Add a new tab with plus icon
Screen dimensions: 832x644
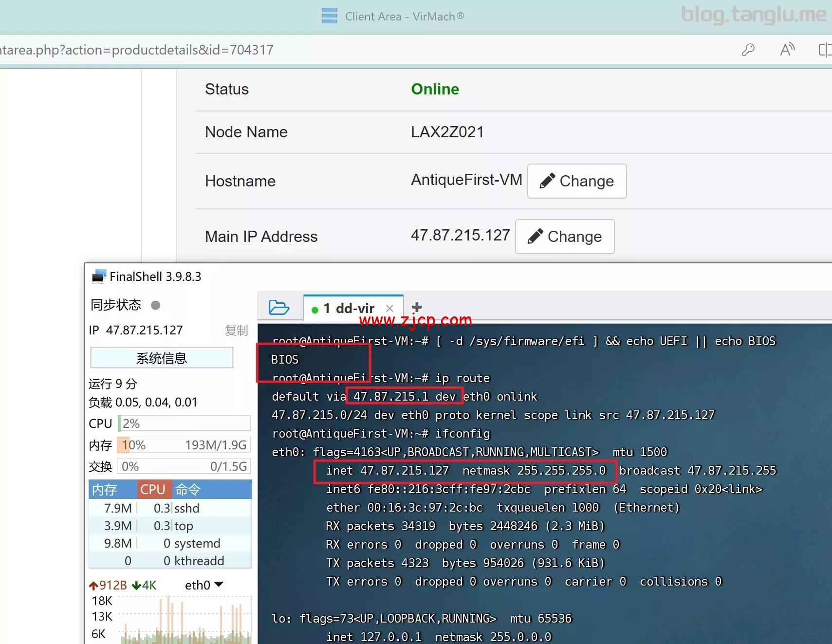coord(417,308)
